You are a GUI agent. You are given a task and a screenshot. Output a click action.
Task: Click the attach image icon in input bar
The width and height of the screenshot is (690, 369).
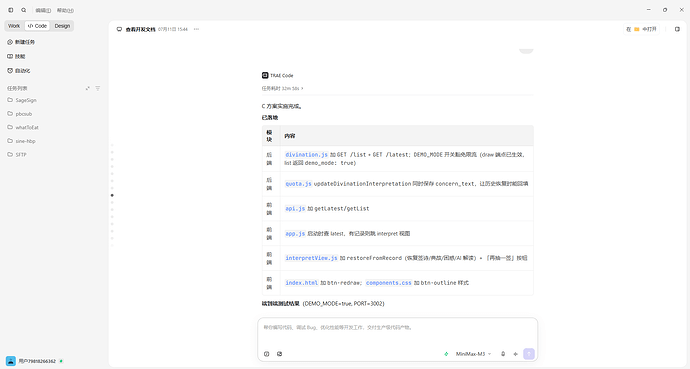279,354
